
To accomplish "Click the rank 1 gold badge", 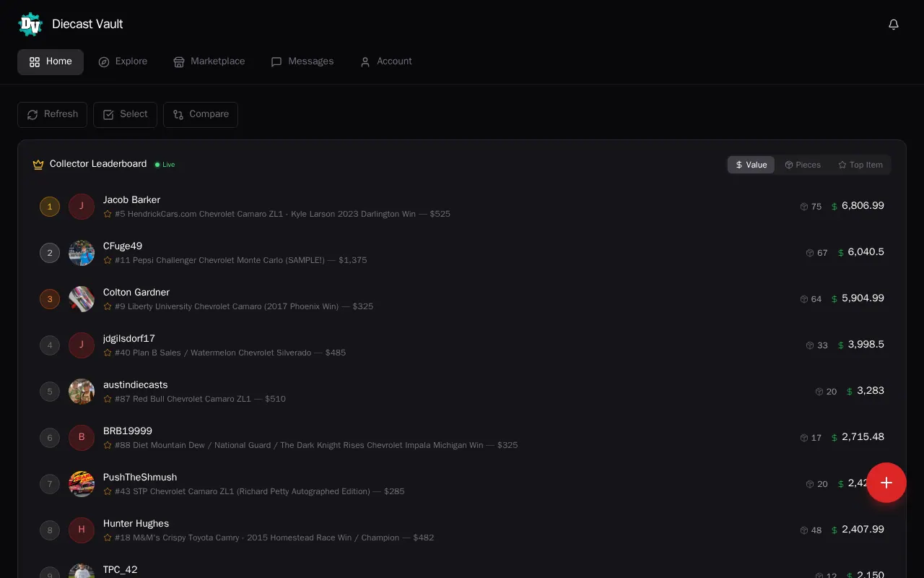I will [50, 207].
